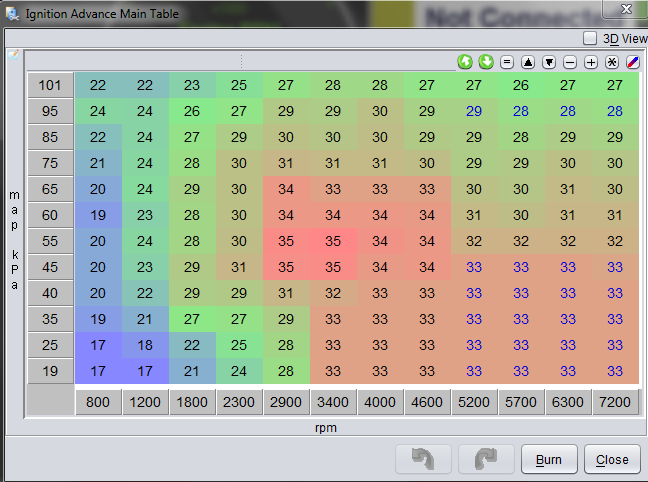
Task: Click the red-blue interpolate icon
Action: tap(633, 62)
